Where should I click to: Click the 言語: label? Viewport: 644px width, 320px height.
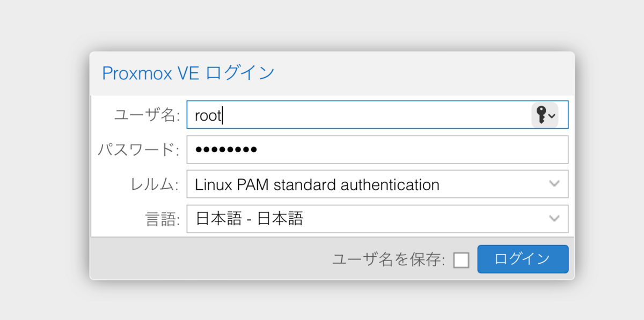tap(163, 219)
